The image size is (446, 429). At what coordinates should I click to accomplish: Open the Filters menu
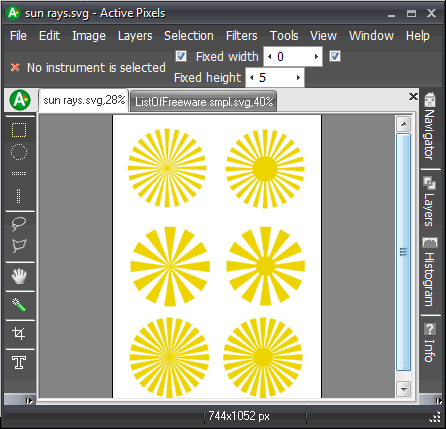242,36
